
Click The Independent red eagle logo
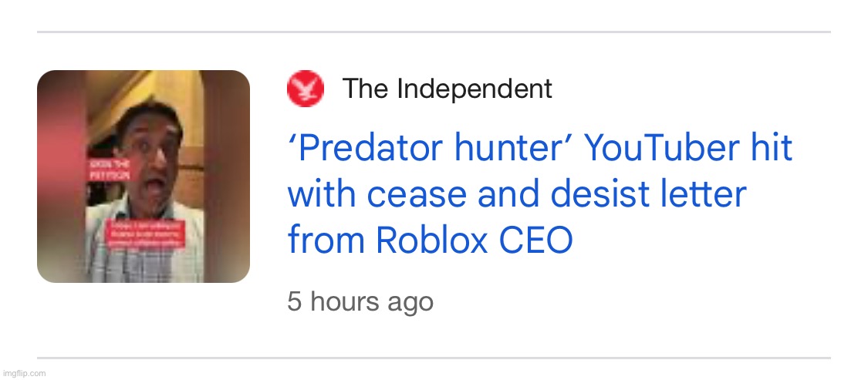pos(305,89)
